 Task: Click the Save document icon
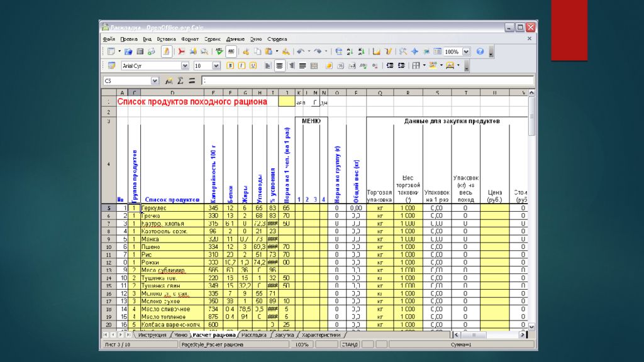(x=140, y=52)
